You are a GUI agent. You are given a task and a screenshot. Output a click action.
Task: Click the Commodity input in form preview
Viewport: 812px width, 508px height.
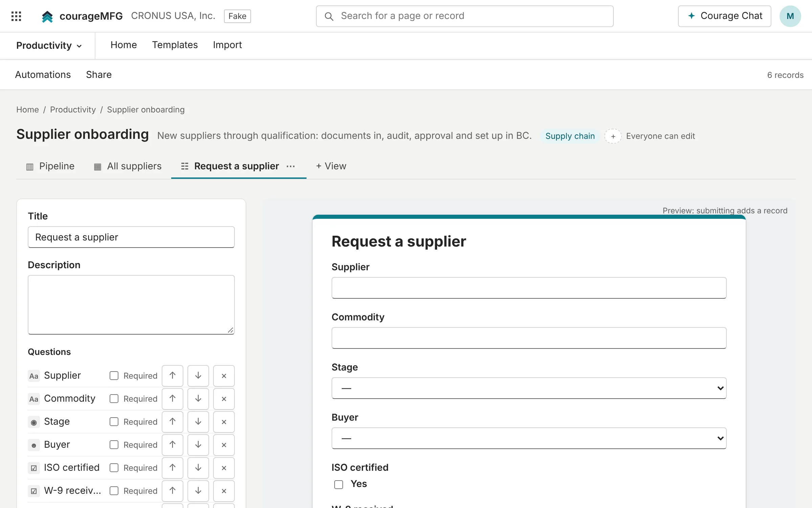tap(529, 338)
